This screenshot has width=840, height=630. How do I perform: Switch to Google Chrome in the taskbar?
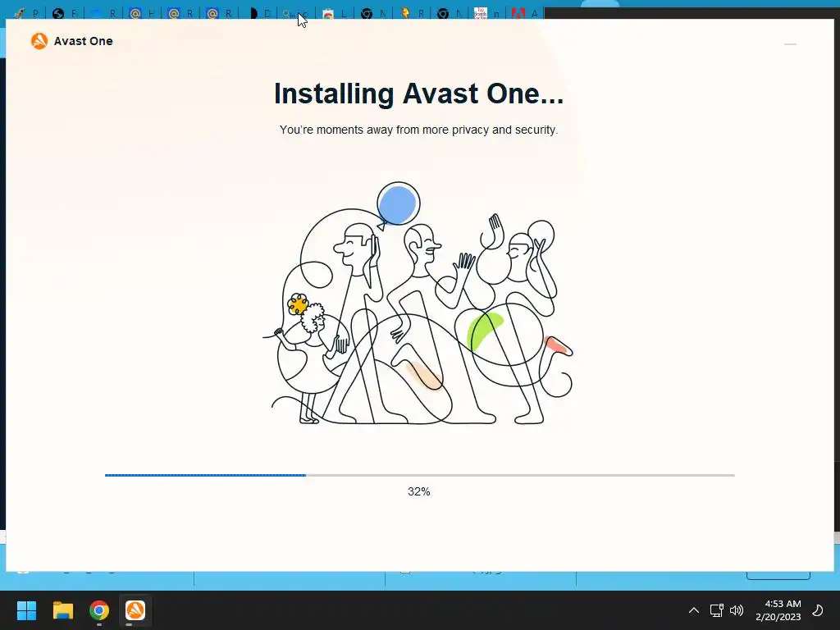[x=99, y=610]
